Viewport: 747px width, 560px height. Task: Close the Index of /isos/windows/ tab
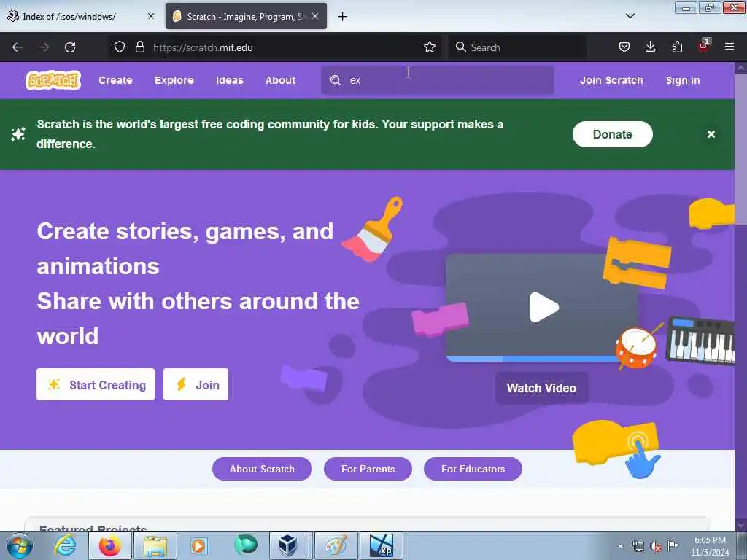[x=151, y=16]
